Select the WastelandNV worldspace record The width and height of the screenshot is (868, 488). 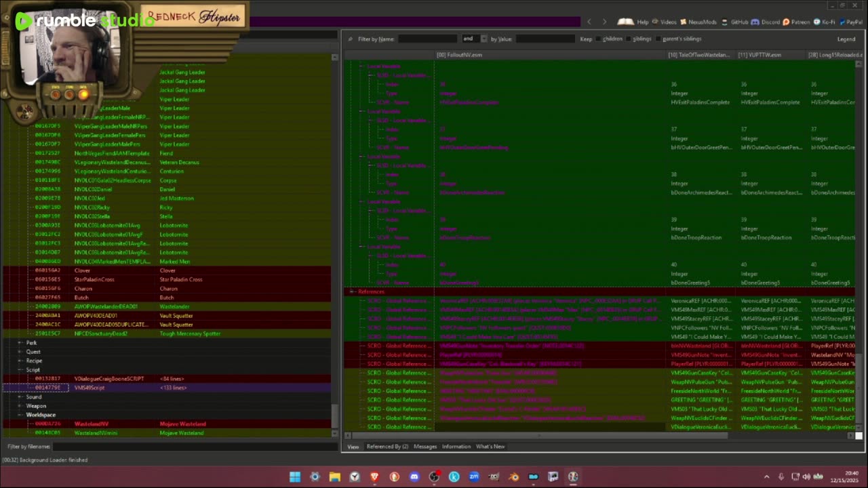167,424
